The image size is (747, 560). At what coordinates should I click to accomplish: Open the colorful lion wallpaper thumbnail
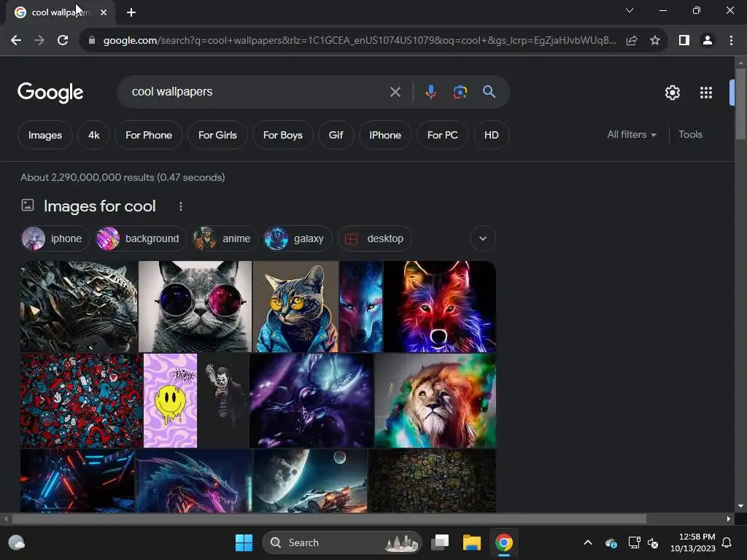(x=436, y=400)
